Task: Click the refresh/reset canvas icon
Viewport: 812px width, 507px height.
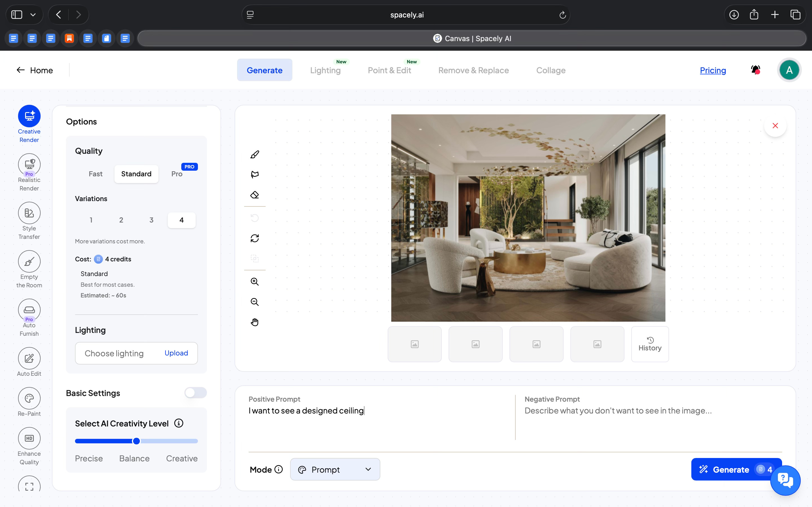Action: 255,238
